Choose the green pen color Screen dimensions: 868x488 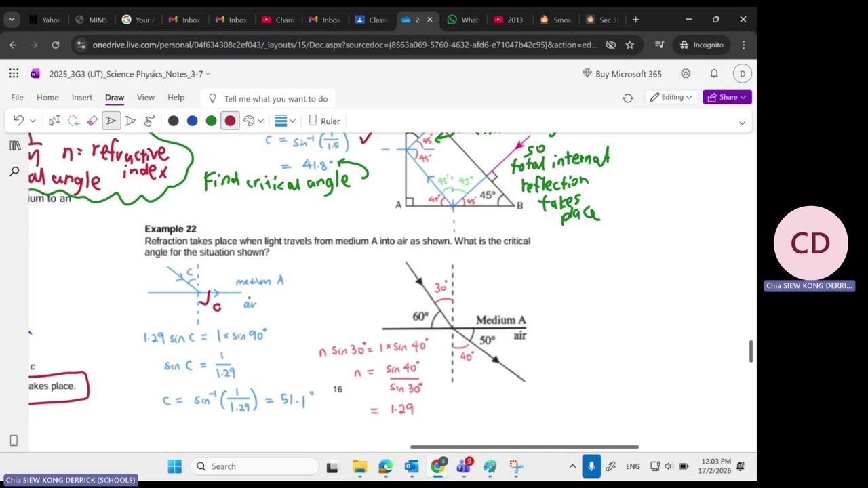[x=212, y=121]
